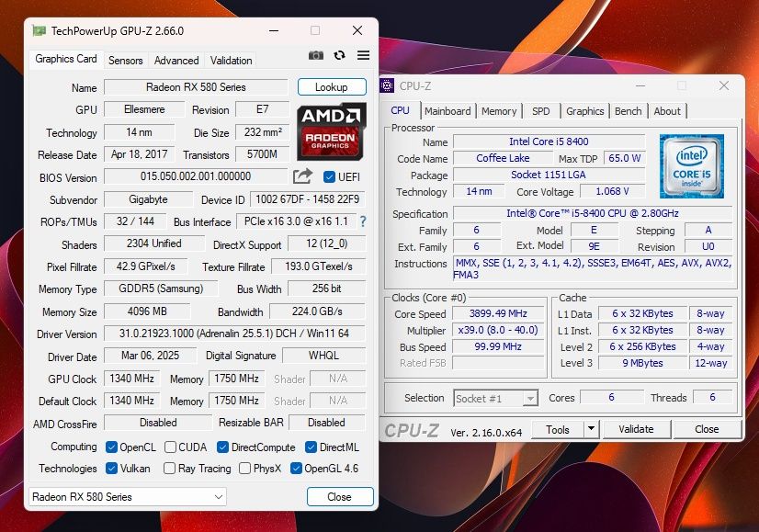Click the BIOS export share icon
The image size is (759, 532).
tap(302, 176)
